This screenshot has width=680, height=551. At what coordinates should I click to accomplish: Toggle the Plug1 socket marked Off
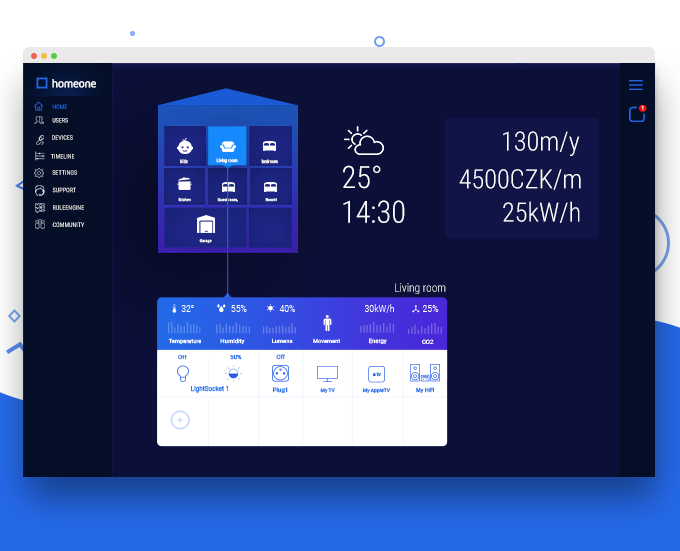(280, 373)
